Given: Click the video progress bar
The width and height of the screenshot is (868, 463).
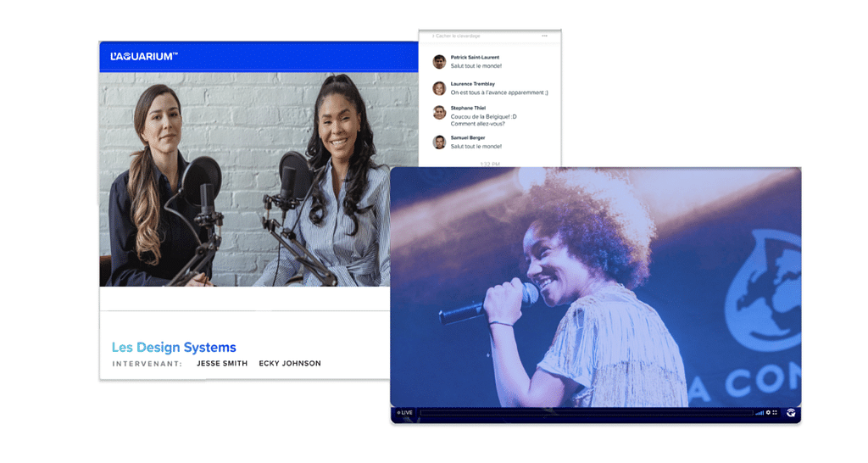Looking at the screenshot, I should tap(586, 413).
